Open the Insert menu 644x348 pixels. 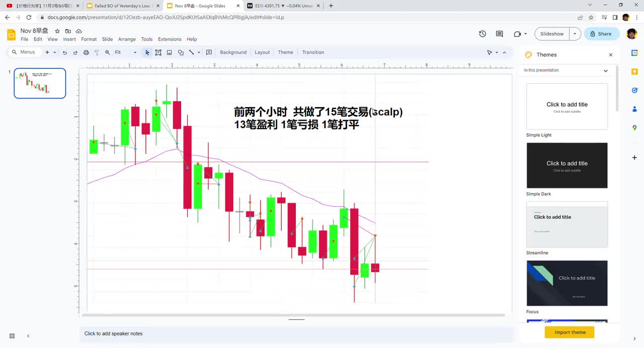pos(69,39)
